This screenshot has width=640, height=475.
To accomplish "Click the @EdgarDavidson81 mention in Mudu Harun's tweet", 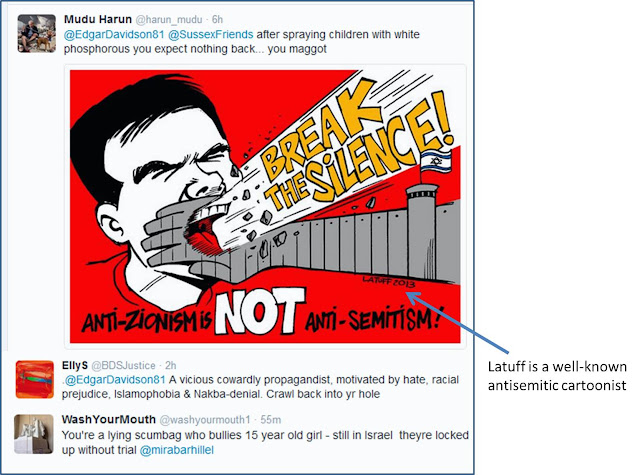I will (114, 34).
